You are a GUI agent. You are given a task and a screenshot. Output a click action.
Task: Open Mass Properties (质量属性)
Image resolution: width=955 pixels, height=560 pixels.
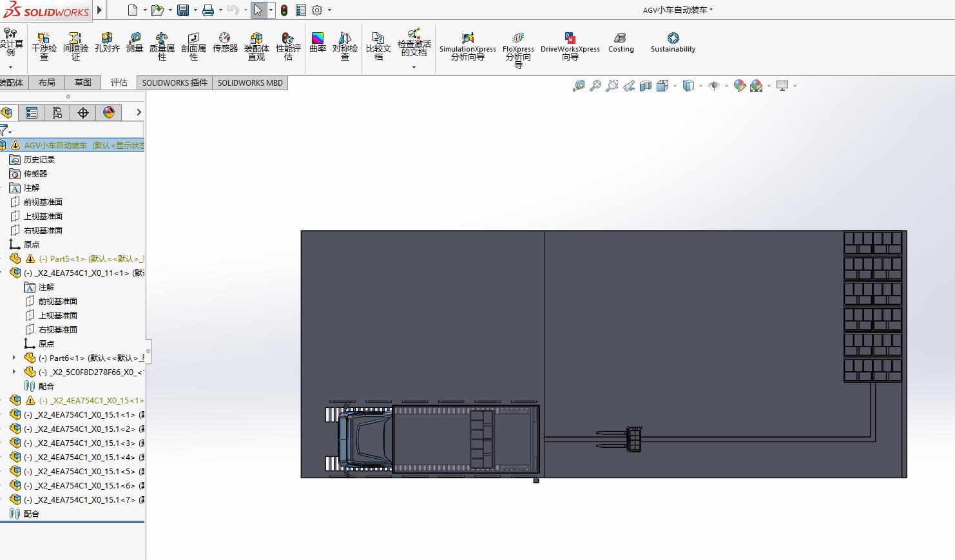coord(162,46)
